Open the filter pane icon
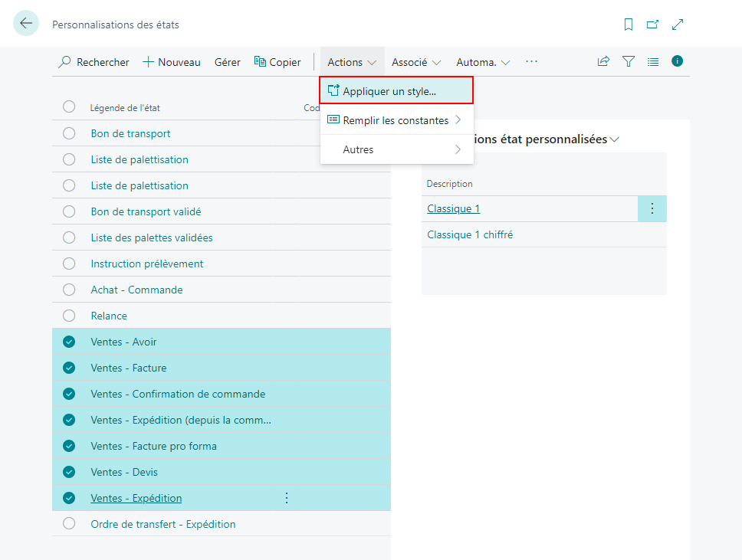 click(x=629, y=61)
